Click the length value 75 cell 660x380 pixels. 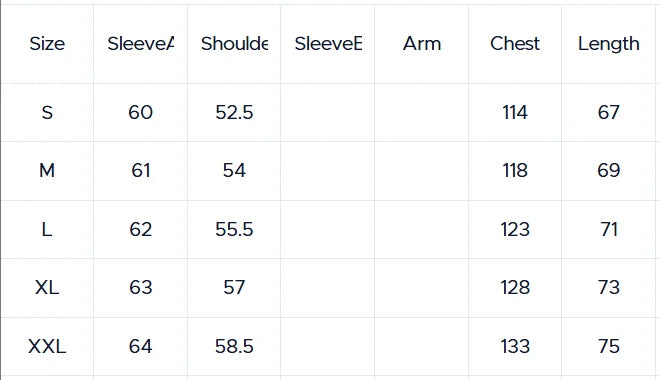(x=609, y=347)
